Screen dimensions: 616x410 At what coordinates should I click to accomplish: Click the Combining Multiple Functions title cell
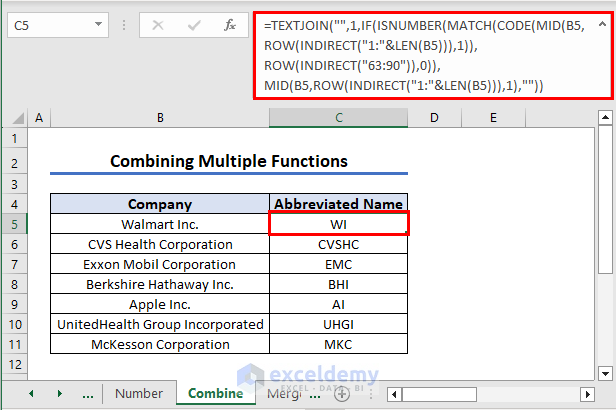(229, 161)
